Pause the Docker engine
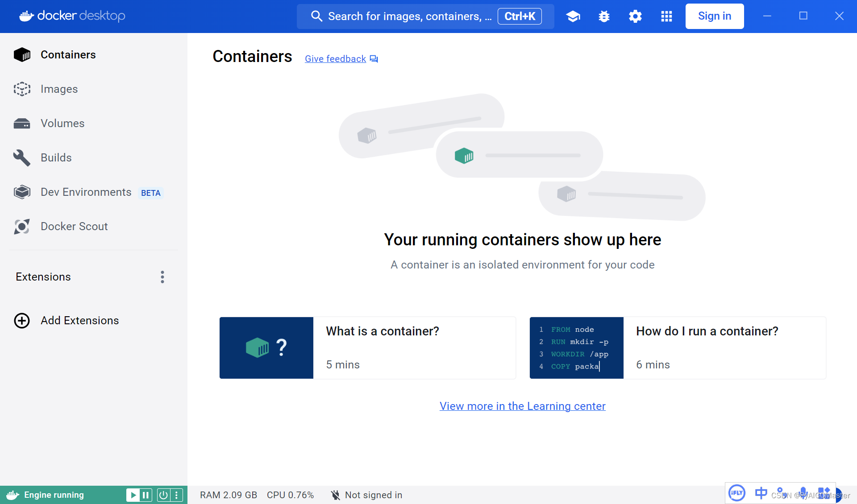857x504 pixels. [x=146, y=495]
